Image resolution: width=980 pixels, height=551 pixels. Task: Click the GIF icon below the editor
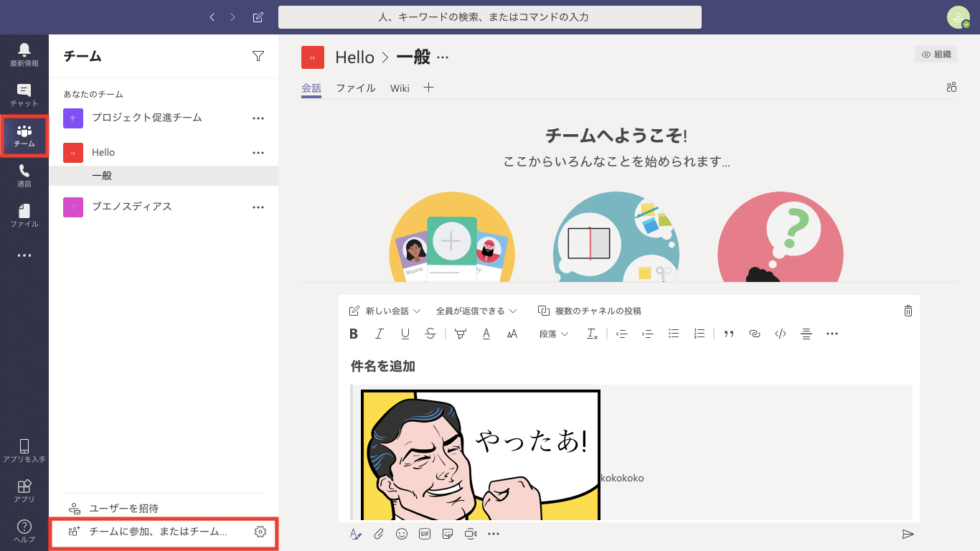(x=425, y=534)
